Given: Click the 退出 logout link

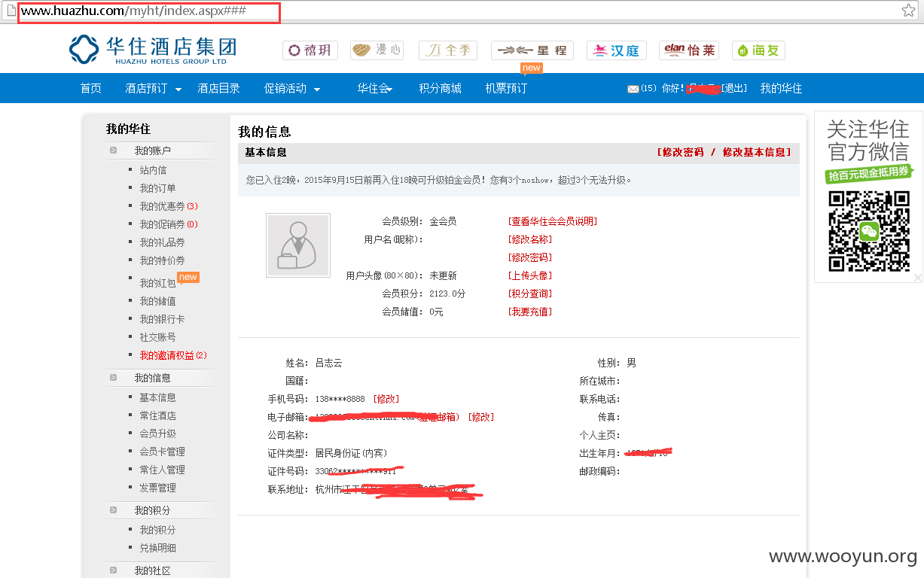Looking at the screenshot, I should tap(734, 89).
